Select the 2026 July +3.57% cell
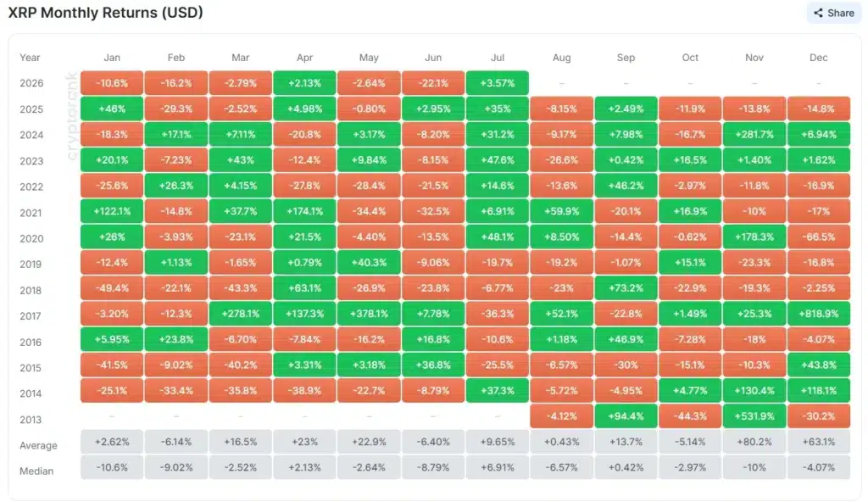868x502 pixels. (x=497, y=83)
